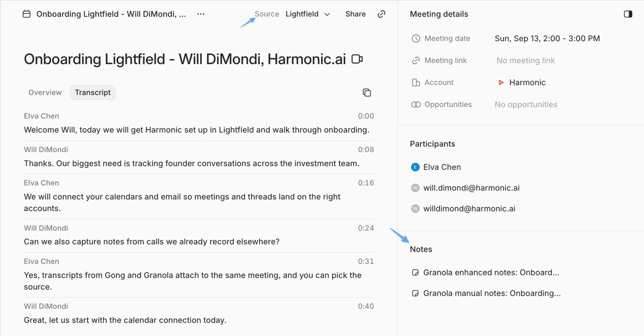644x336 pixels.
Task: Click the meeting date Sun, Sep 13 value
Action: [x=547, y=39]
